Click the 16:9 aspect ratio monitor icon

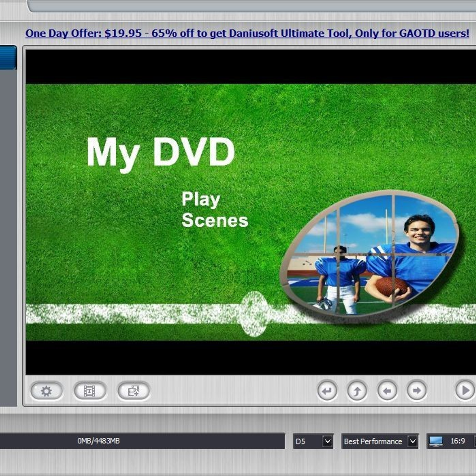[436, 441]
